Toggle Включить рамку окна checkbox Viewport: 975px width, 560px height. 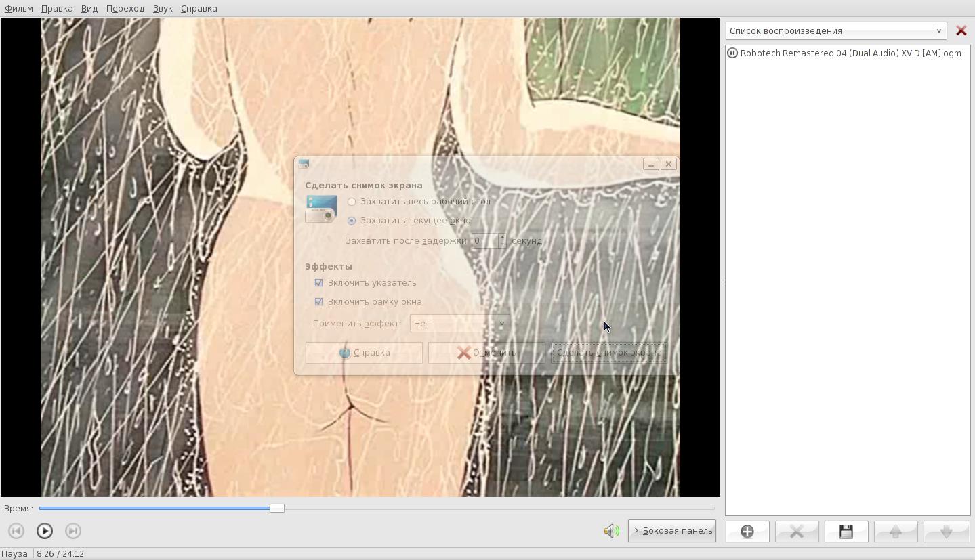click(318, 302)
